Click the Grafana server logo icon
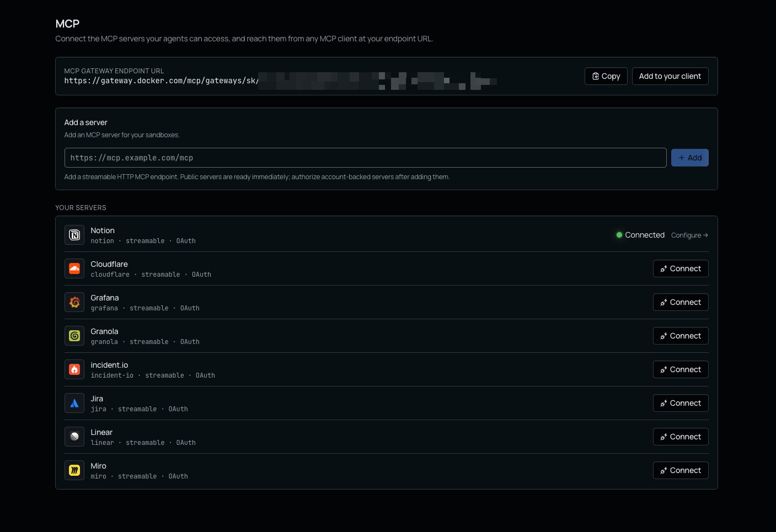The width and height of the screenshot is (776, 532). (74, 303)
